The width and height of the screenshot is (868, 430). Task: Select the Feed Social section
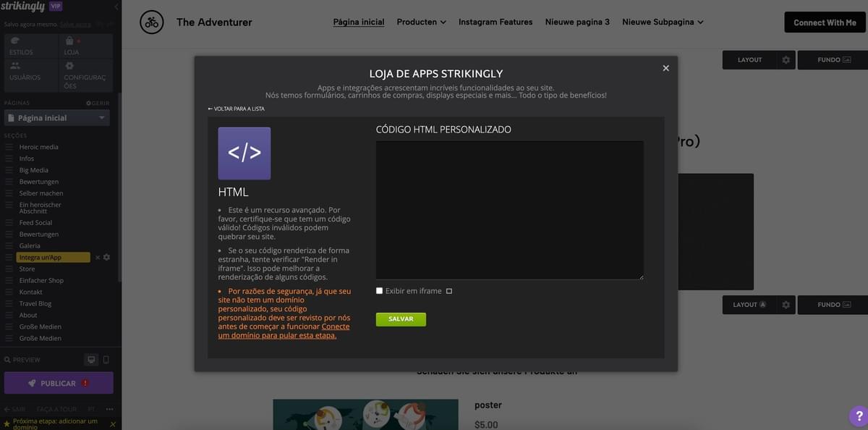(x=35, y=223)
